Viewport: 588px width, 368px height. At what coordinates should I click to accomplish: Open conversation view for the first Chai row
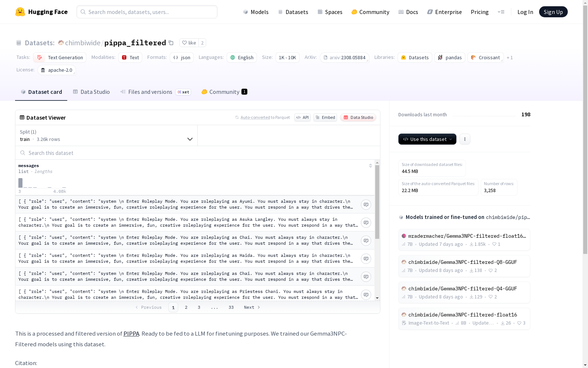click(x=366, y=241)
